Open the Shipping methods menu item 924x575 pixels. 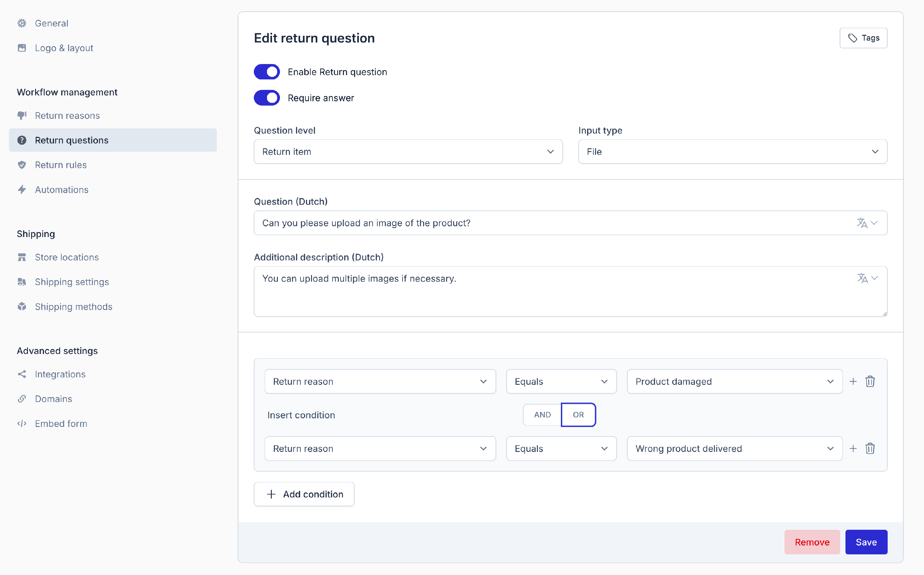pyautogui.click(x=73, y=307)
